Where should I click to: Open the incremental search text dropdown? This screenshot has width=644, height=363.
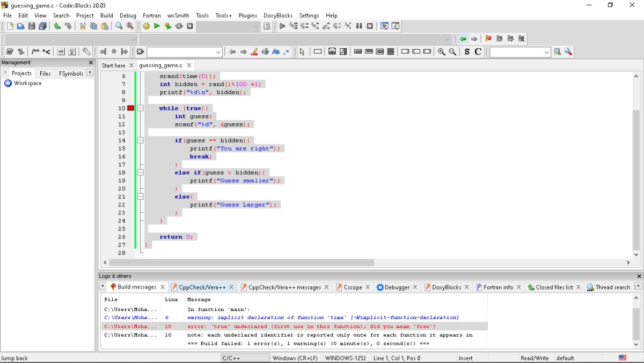[218, 52]
